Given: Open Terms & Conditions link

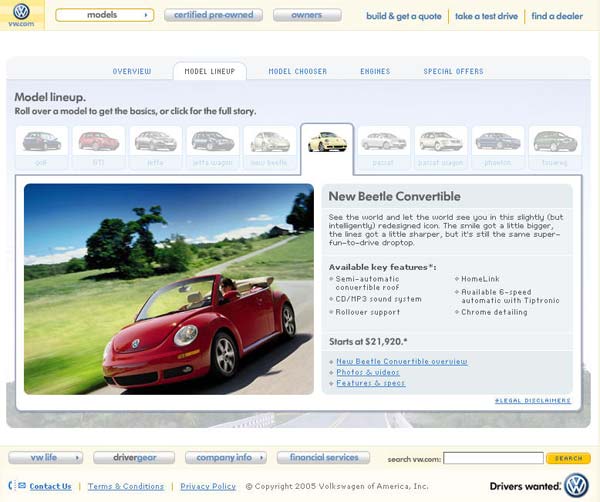Looking at the screenshot, I should tap(126, 486).
